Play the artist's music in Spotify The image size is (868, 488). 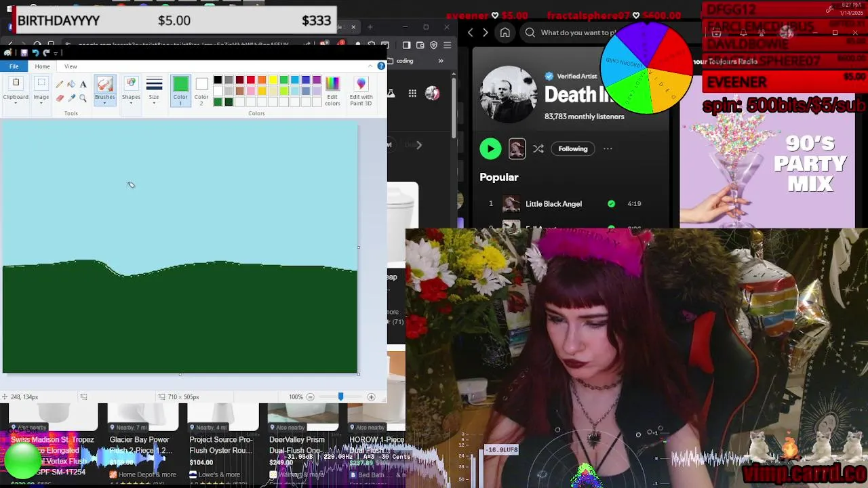pyautogui.click(x=490, y=148)
